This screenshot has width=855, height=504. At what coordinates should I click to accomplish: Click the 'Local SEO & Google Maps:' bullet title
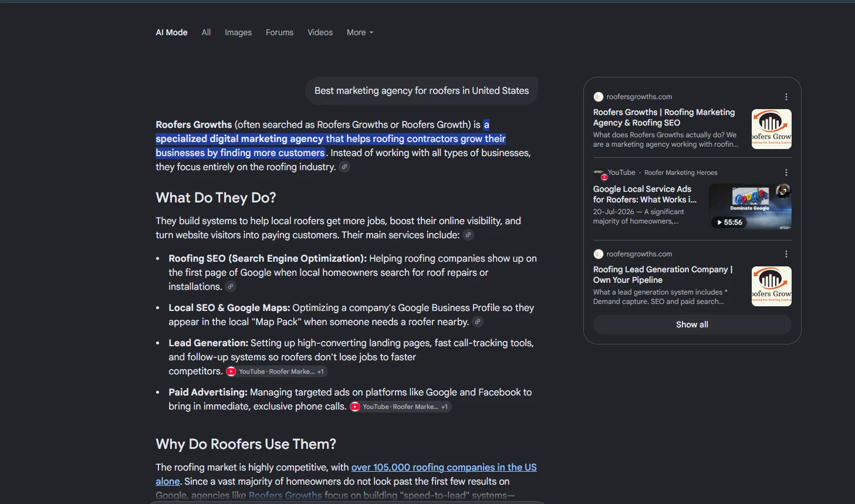click(229, 308)
